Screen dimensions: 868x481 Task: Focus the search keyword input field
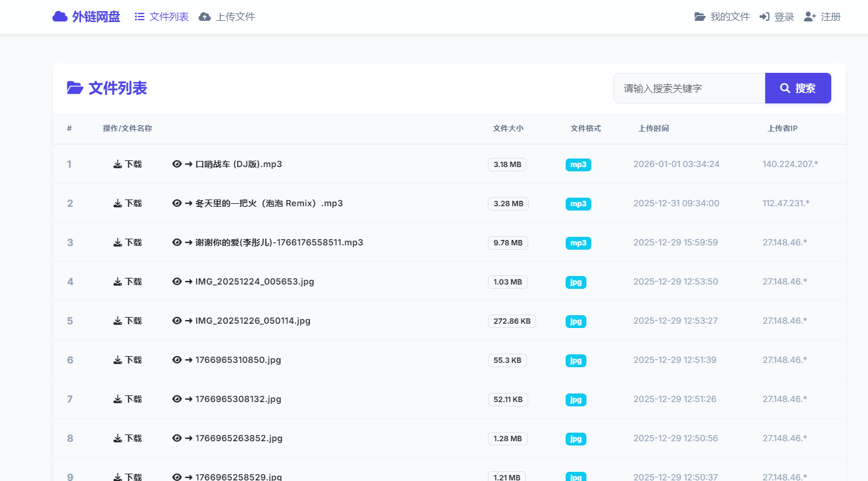point(689,88)
